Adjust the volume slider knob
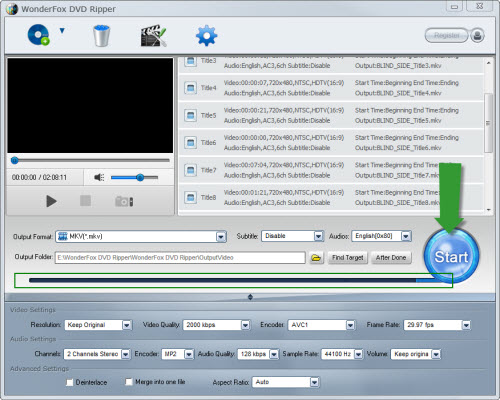 140,177
